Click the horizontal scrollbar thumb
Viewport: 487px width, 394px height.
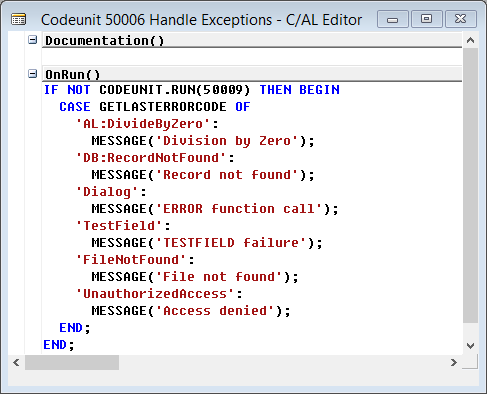click(72, 362)
